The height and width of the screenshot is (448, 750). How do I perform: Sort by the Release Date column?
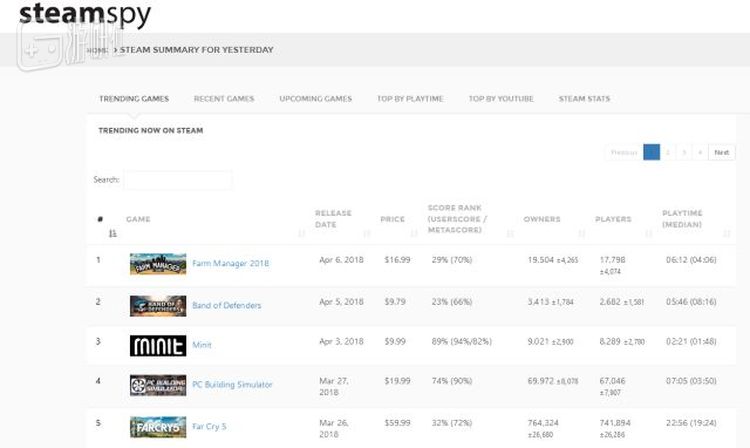coord(333,218)
